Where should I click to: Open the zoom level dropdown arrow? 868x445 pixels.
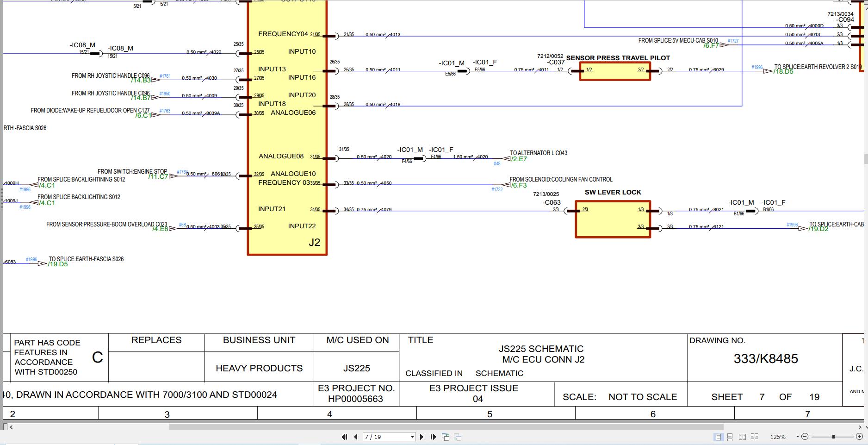pyautogui.click(x=798, y=437)
